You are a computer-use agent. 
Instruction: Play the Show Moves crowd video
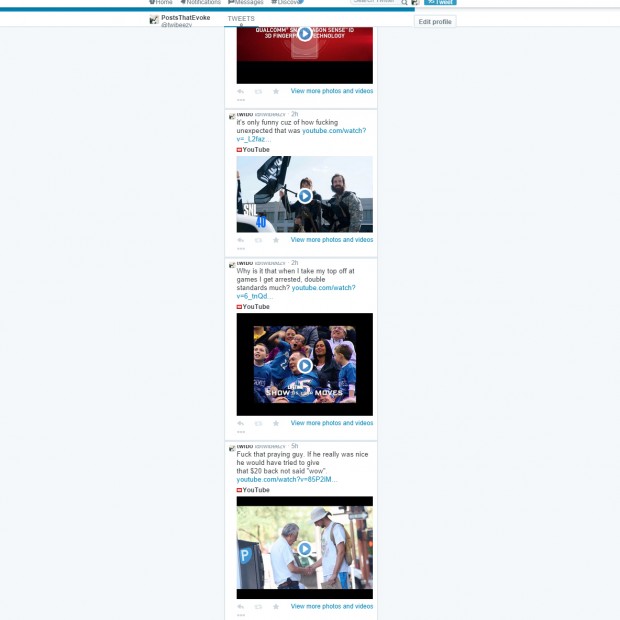[x=304, y=365]
